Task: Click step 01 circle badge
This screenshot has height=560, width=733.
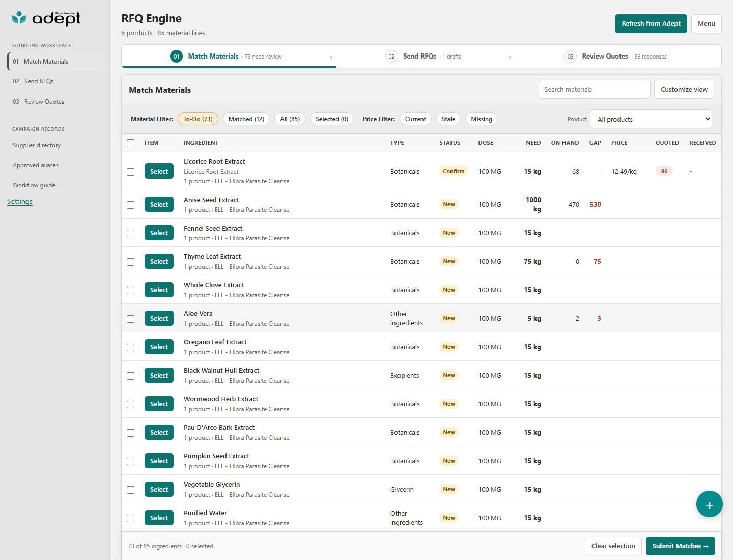Action: coord(176,57)
